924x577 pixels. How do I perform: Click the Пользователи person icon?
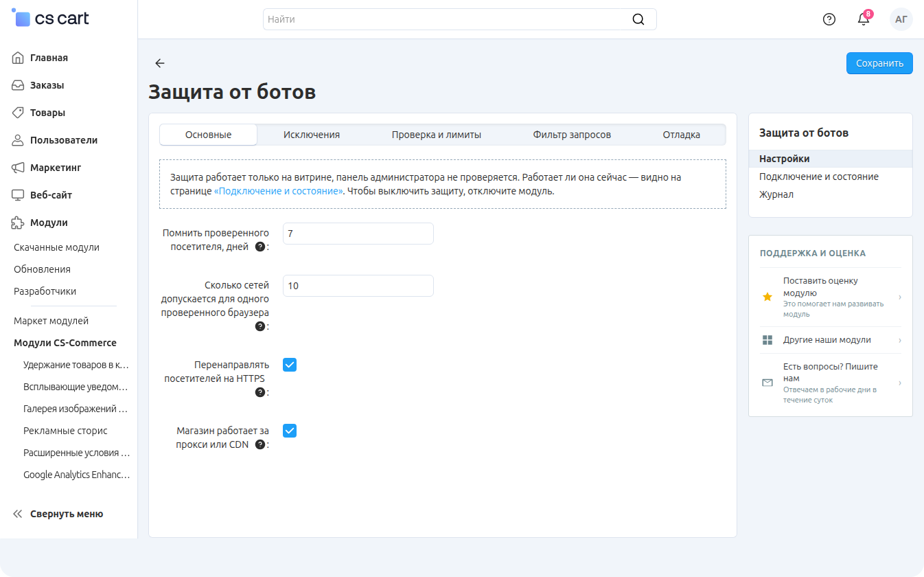pos(19,140)
